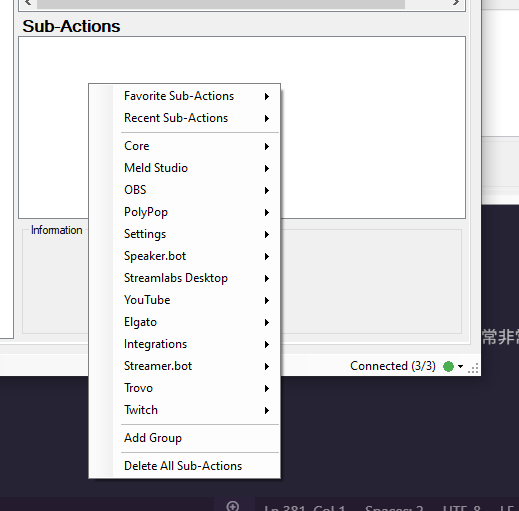Open the connection status dropdown arrow
The height and width of the screenshot is (511, 519).
point(460,366)
